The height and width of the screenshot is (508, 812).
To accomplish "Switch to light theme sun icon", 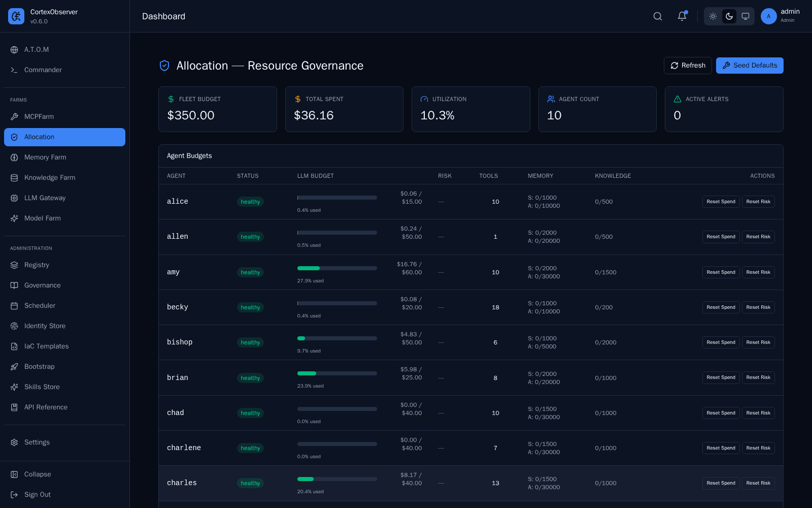I will (x=713, y=16).
